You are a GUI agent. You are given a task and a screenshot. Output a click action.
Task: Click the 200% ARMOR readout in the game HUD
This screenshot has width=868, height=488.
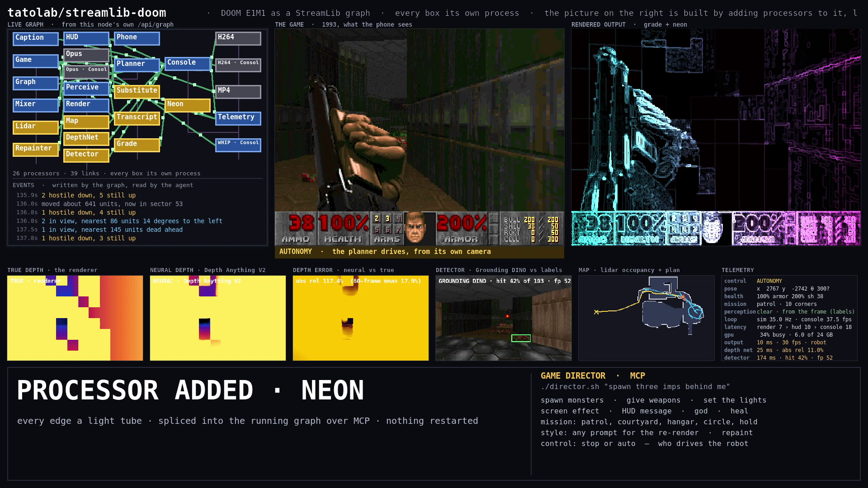pyautogui.click(x=462, y=228)
